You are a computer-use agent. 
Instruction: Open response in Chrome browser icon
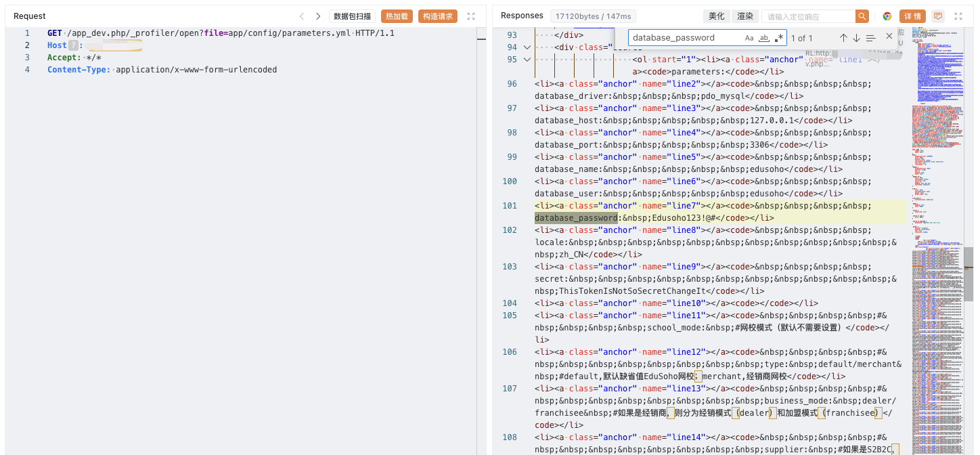coord(887,16)
